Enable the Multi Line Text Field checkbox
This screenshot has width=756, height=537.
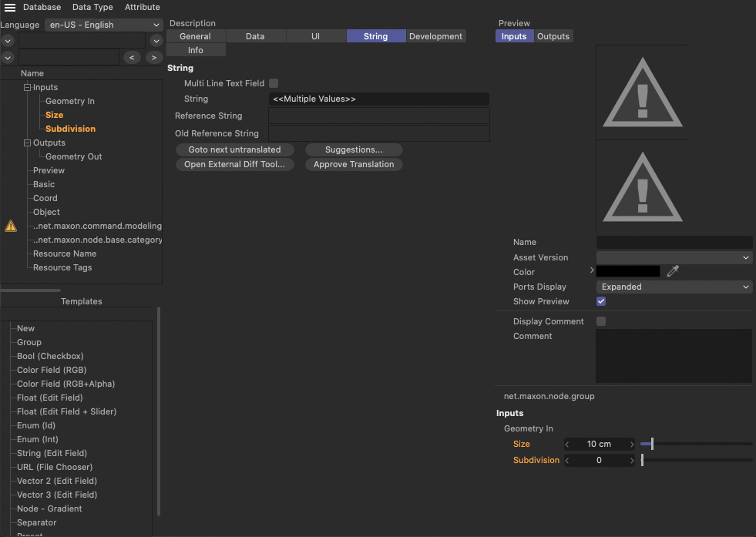(x=274, y=83)
